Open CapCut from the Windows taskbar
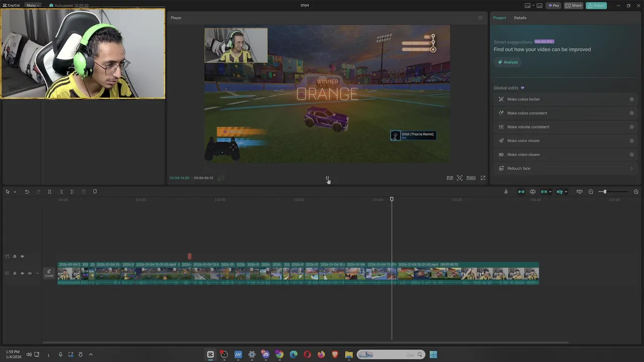 pos(210,354)
